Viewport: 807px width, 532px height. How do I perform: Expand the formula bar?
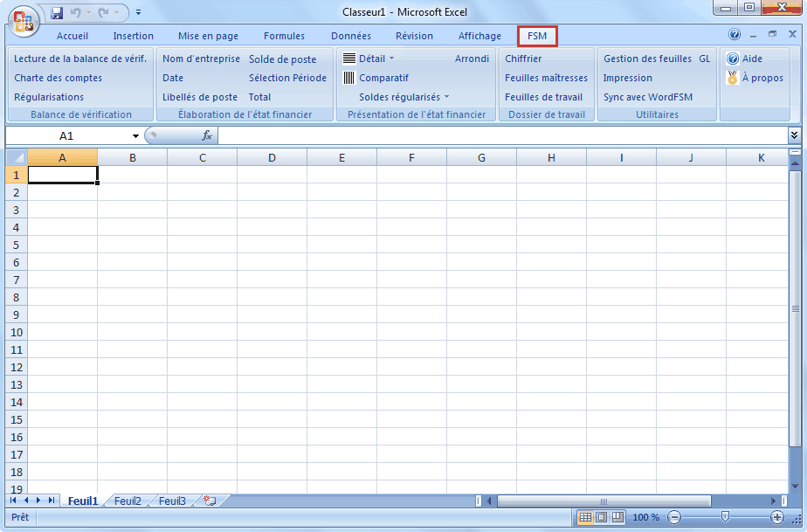click(x=794, y=135)
